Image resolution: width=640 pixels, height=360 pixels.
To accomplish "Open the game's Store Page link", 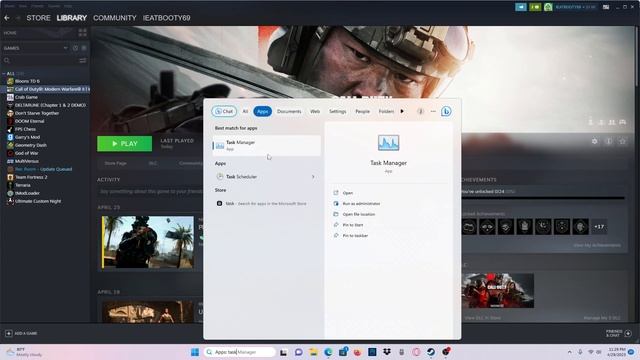I will (x=116, y=163).
